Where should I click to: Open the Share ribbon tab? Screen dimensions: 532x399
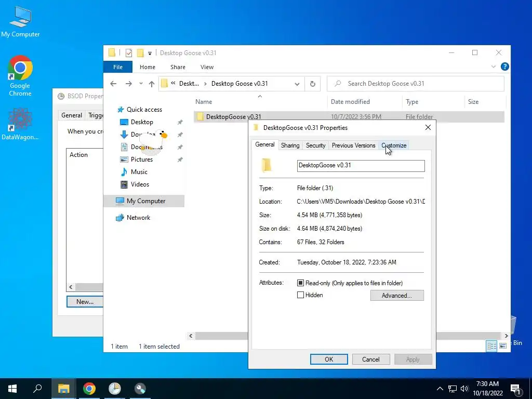click(x=178, y=67)
